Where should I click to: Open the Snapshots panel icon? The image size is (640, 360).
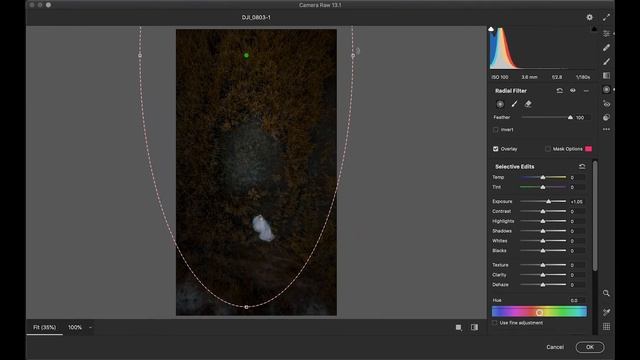click(607, 118)
